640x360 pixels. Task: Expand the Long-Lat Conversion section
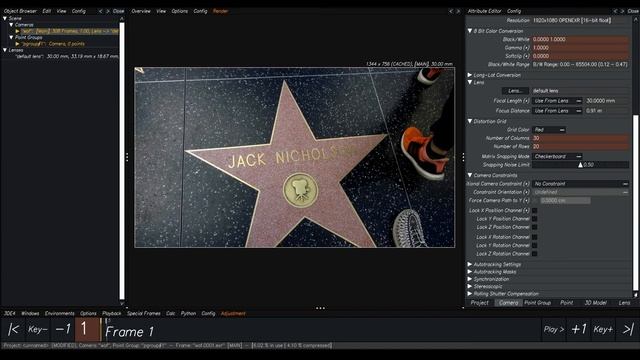tap(470, 75)
